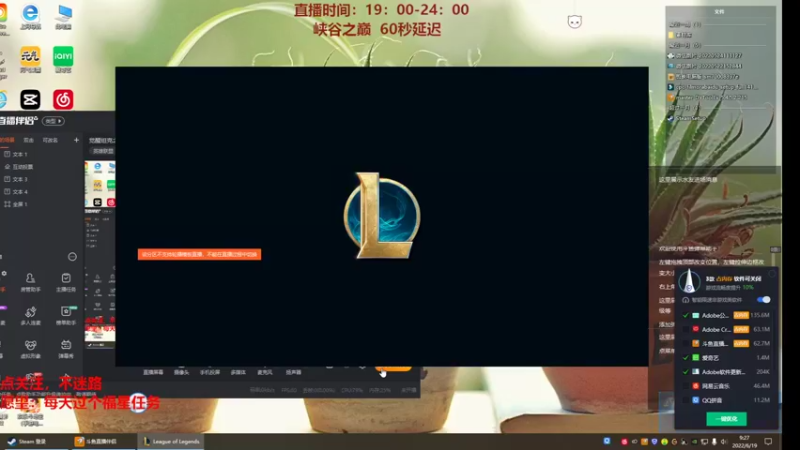
Task: Click 麦克风 control in bottom bar
Action: [x=265, y=372]
